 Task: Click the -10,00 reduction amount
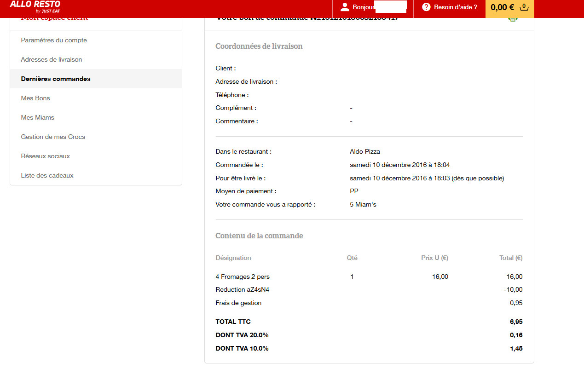click(x=513, y=290)
